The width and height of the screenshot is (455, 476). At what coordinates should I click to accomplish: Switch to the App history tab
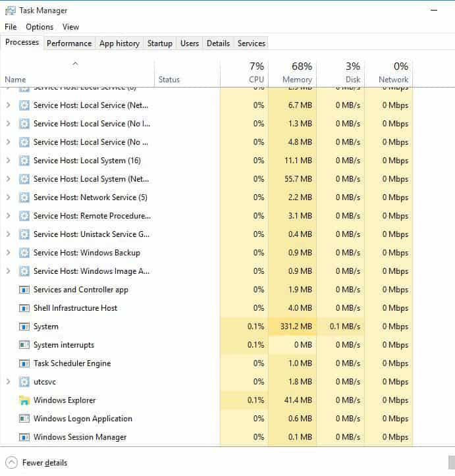click(x=119, y=43)
